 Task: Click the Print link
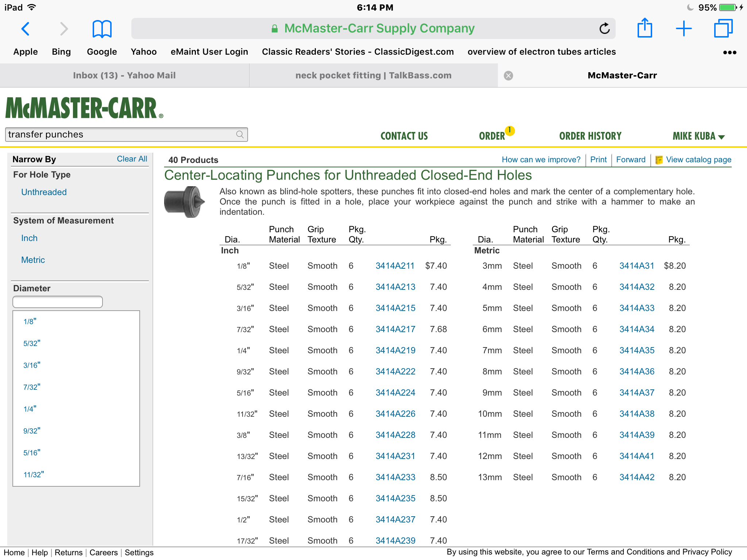coord(599,160)
